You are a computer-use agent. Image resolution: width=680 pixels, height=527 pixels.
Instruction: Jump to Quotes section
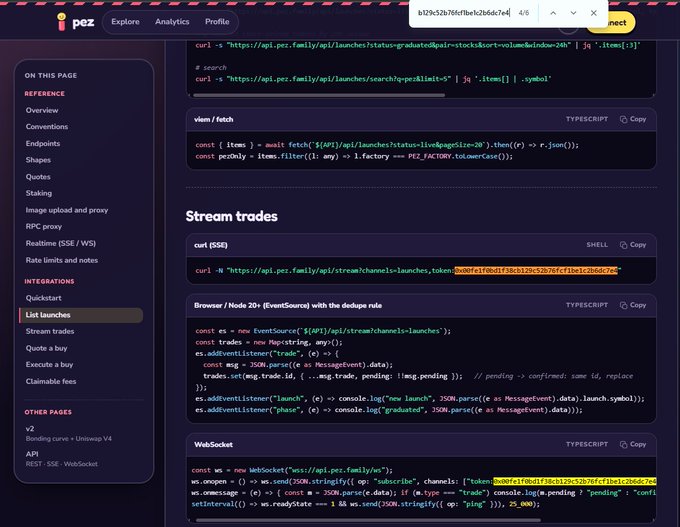click(38, 177)
